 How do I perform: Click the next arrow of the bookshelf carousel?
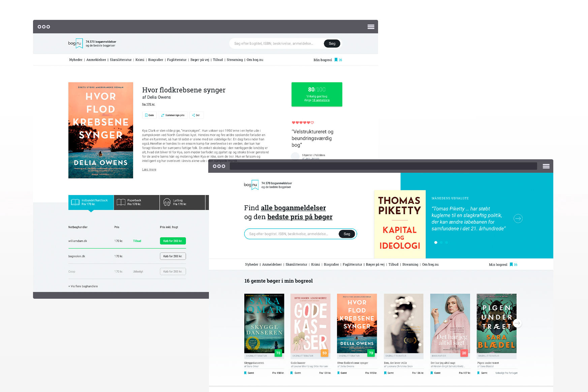click(517, 323)
